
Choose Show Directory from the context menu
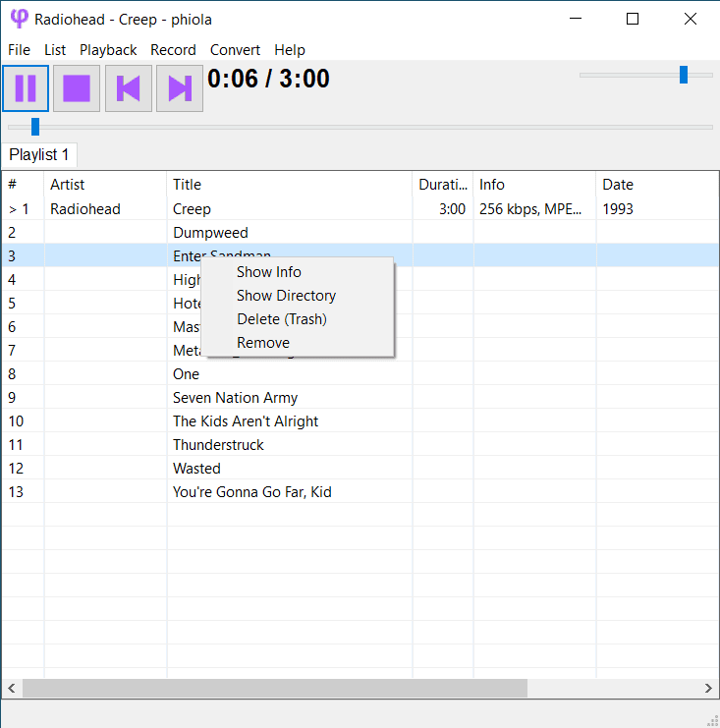(x=298, y=296)
